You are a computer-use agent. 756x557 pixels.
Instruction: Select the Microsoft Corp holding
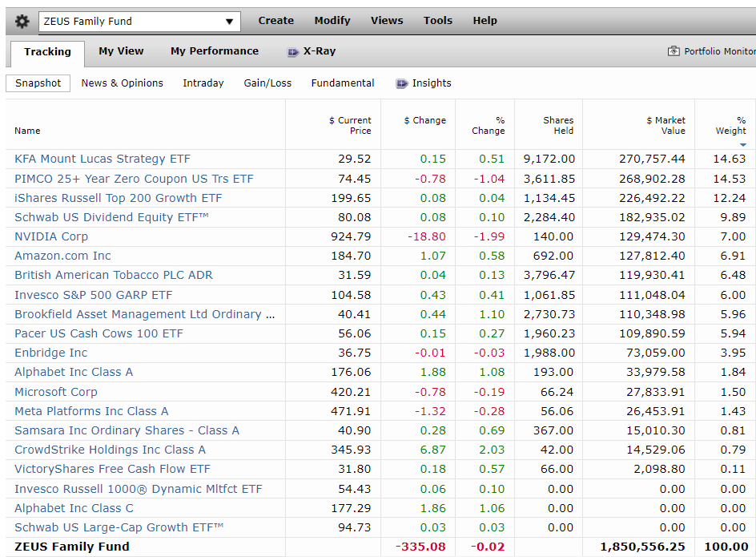[55, 391]
